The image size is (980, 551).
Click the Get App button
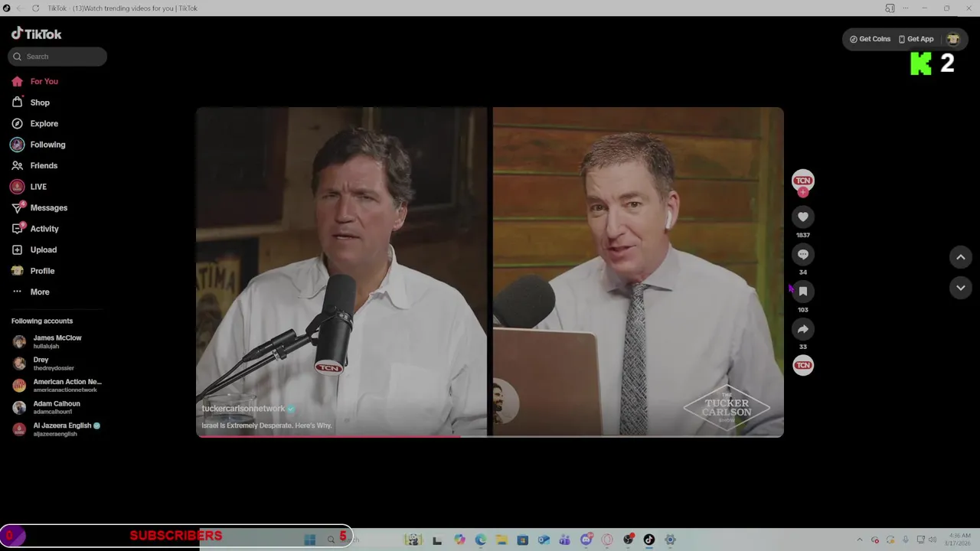(x=916, y=39)
